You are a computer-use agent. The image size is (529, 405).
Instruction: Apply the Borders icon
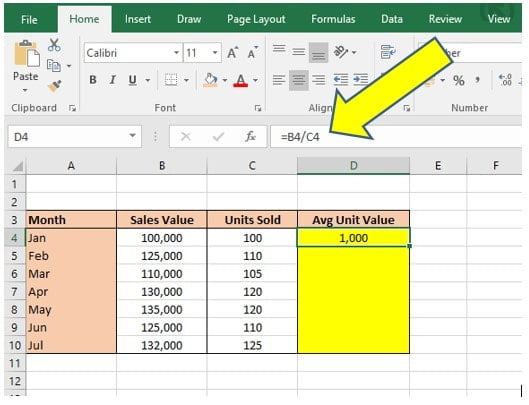point(171,80)
